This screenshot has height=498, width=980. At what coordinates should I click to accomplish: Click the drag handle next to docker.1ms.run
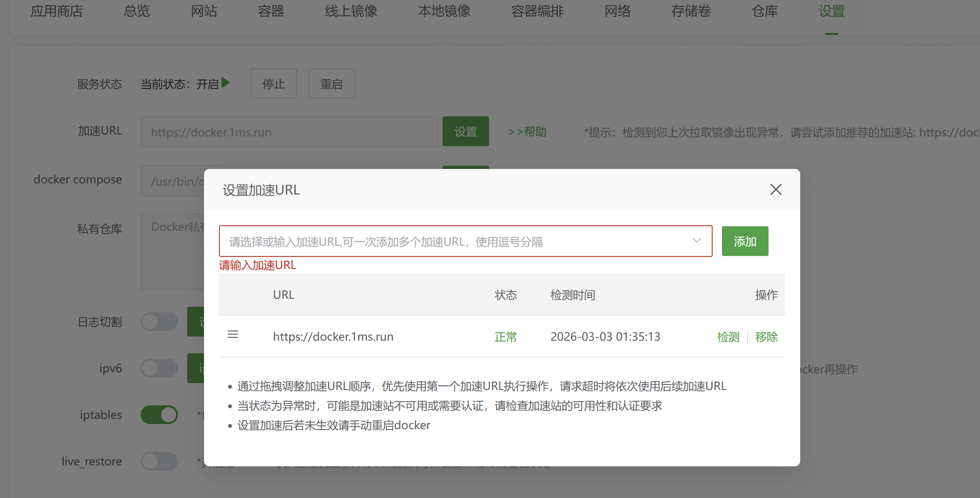pyautogui.click(x=233, y=334)
